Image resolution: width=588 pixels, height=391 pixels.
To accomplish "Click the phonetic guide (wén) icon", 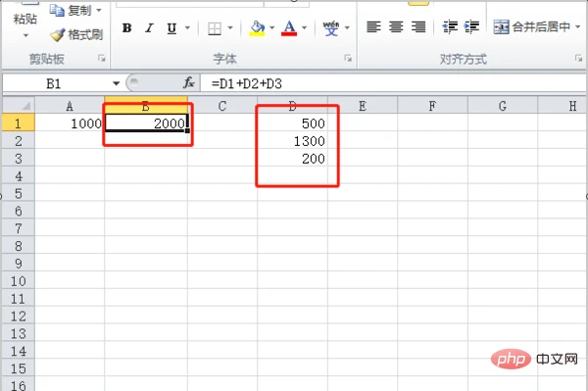I will pyautogui.click(x=331, y=28).
